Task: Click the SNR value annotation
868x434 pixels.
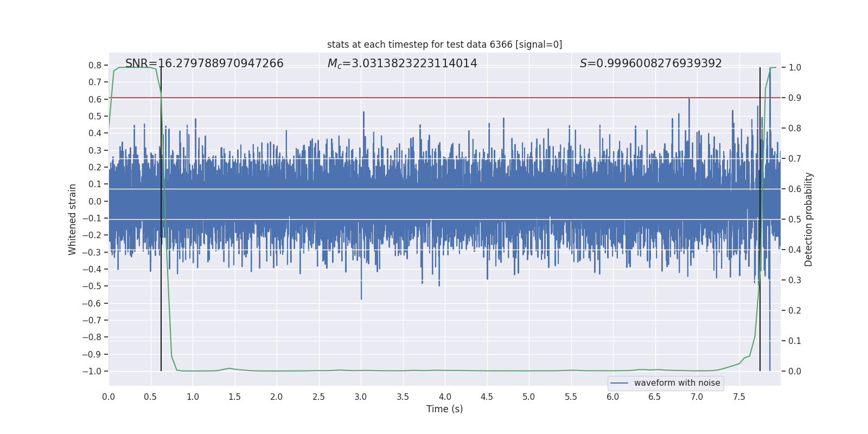Action: 204,63
